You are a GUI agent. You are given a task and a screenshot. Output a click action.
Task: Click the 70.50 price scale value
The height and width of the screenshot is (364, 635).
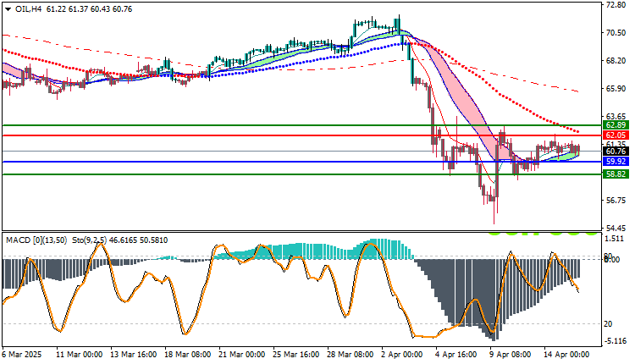coord(616,33)
